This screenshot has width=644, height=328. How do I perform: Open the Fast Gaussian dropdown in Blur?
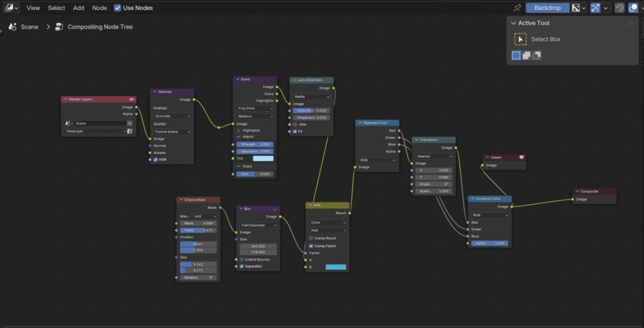(x=258, y=226)
